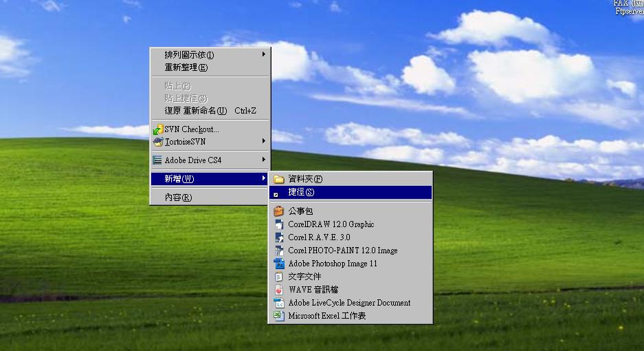Select the Ftpserver desktop label

(629, 11)
